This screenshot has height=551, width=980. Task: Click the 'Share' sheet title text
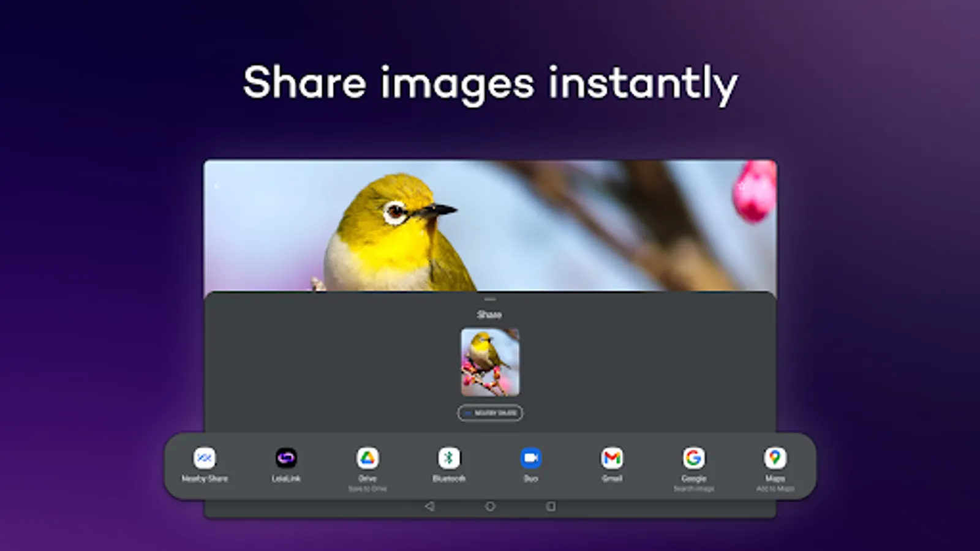(x=489, y=315)
